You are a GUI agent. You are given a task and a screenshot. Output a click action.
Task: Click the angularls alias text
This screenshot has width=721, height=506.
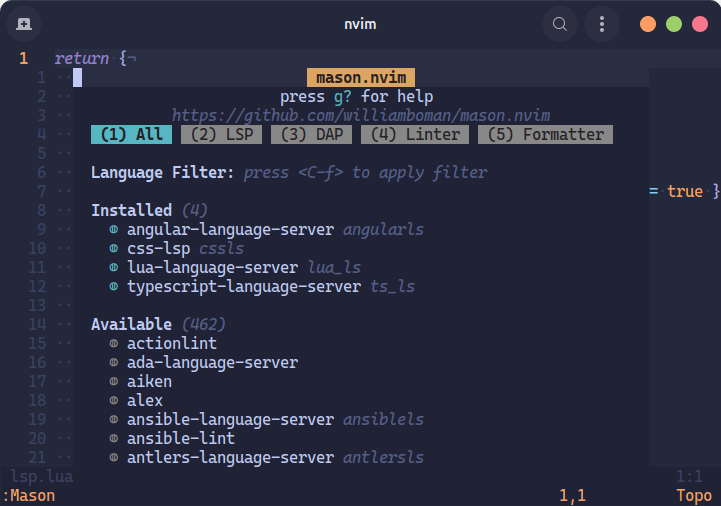[x=383, y=230]
